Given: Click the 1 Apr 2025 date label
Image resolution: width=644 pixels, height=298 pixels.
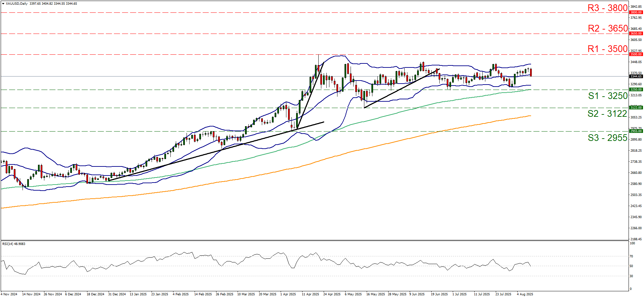Looking at the screenshot, I should (x=288, y=294).
